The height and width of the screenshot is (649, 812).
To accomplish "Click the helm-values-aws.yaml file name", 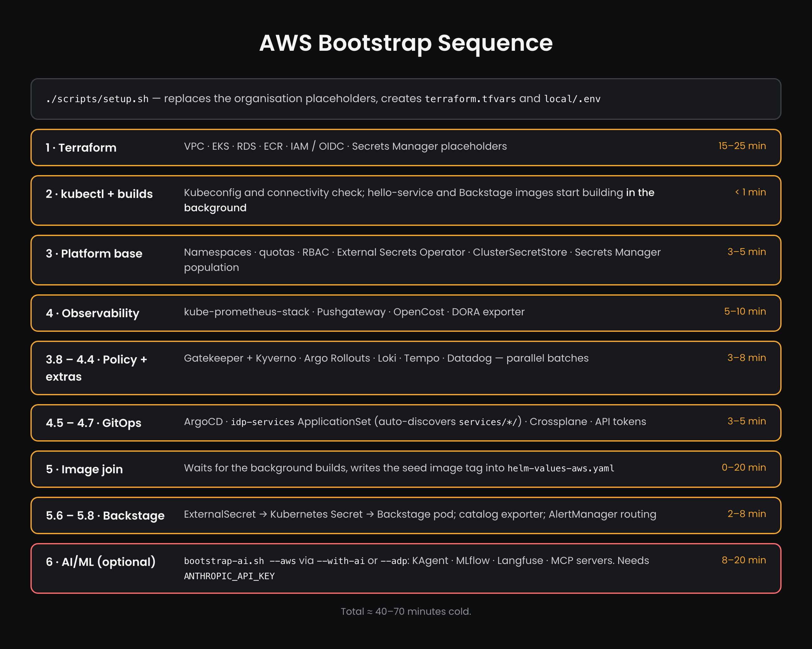I will (x=561, y=468).
